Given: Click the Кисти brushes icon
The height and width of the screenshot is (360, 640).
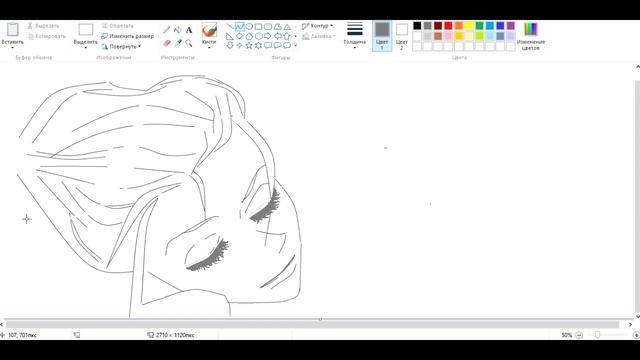Looking at the screenshot, I should tap(209, 30).
